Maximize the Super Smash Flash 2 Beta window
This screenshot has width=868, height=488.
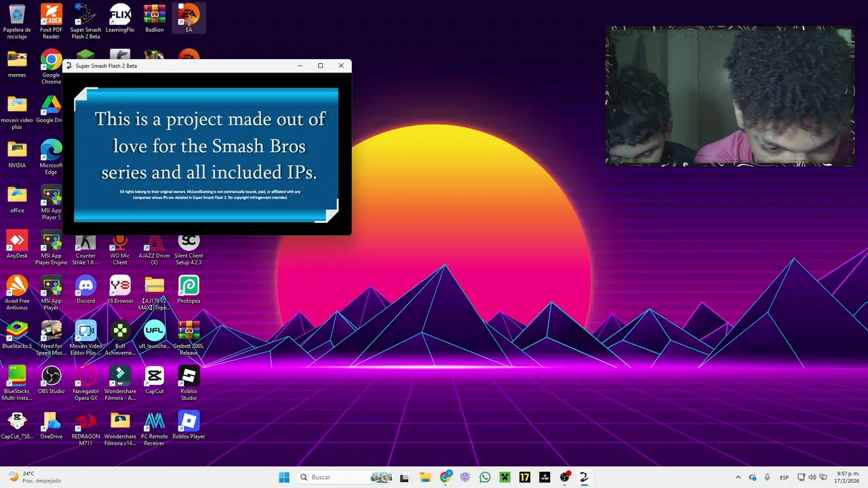(x=320, y=66)
